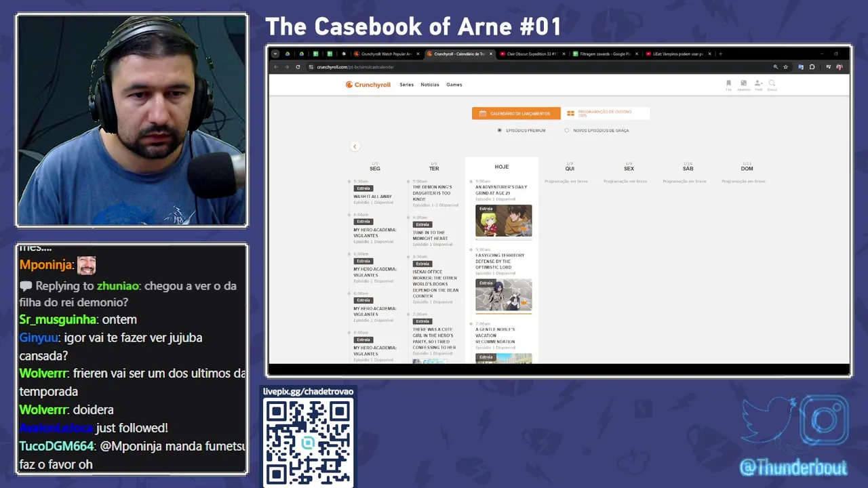This screenshot has width=868, height=488.
Task: Open the Séries menu
Action: [406, 85]
